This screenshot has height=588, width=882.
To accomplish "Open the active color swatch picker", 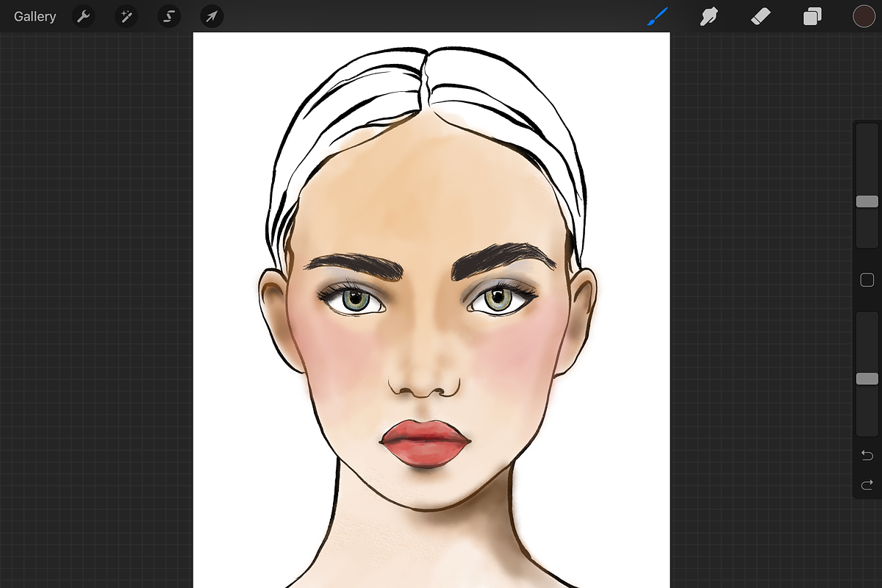I will [x=864, y=16].
